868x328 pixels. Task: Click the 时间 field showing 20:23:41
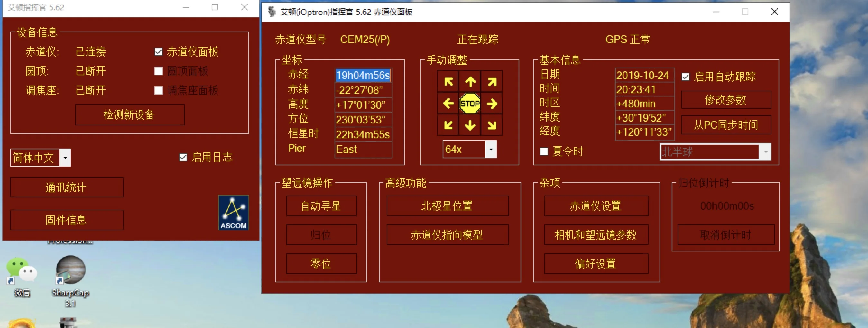click(644, 90)
